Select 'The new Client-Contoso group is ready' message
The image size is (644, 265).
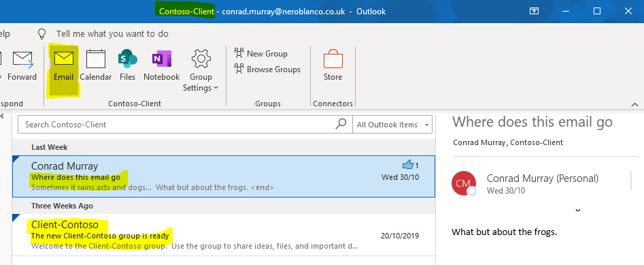[x=224, y=234]
